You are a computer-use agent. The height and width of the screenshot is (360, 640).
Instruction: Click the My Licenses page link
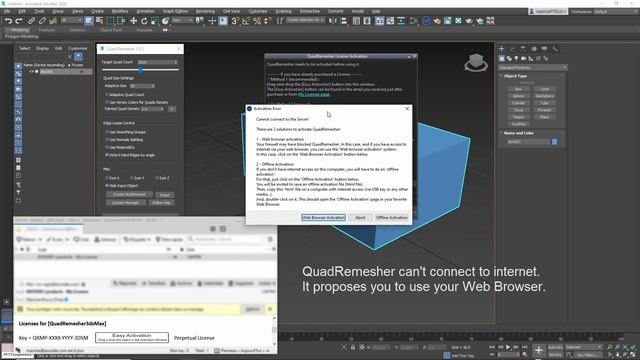tap(313, 94)
